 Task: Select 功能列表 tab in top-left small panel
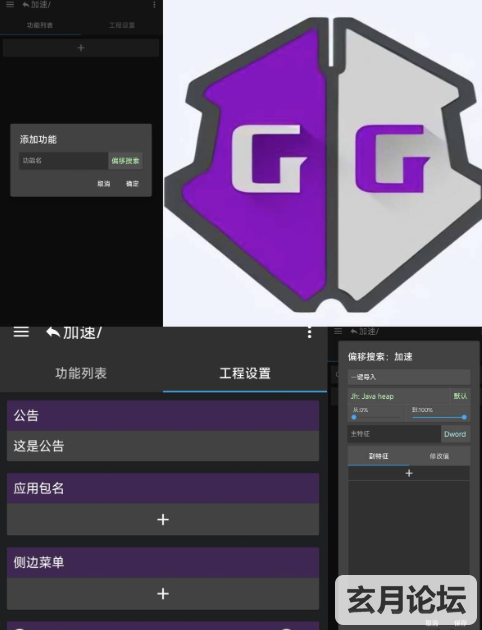point(40,25)
